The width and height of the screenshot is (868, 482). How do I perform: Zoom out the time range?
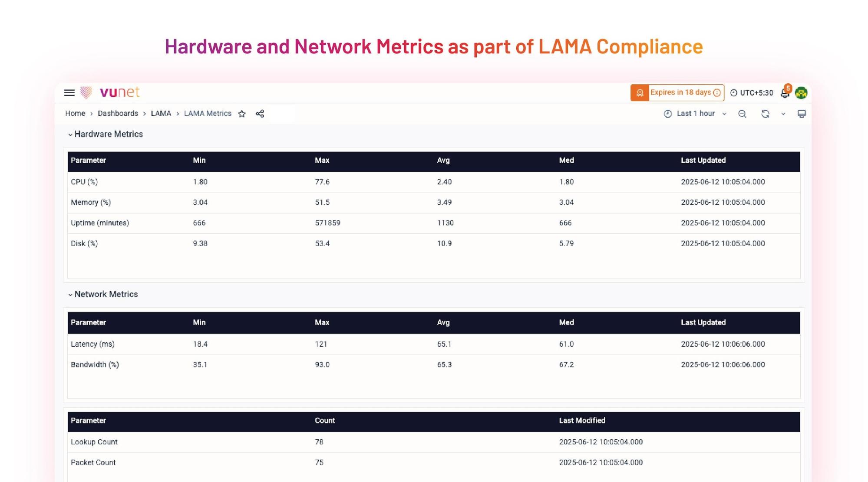coord(742,114)
